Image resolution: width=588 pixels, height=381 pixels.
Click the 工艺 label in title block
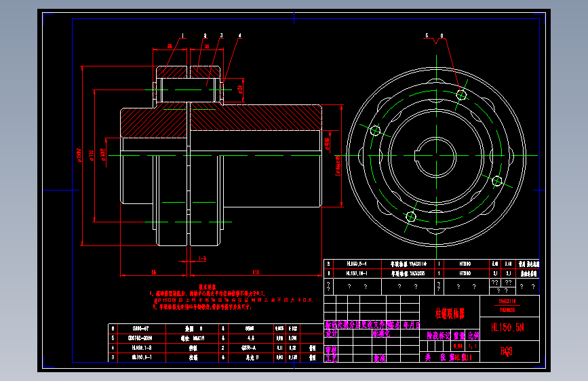point(331,359)
